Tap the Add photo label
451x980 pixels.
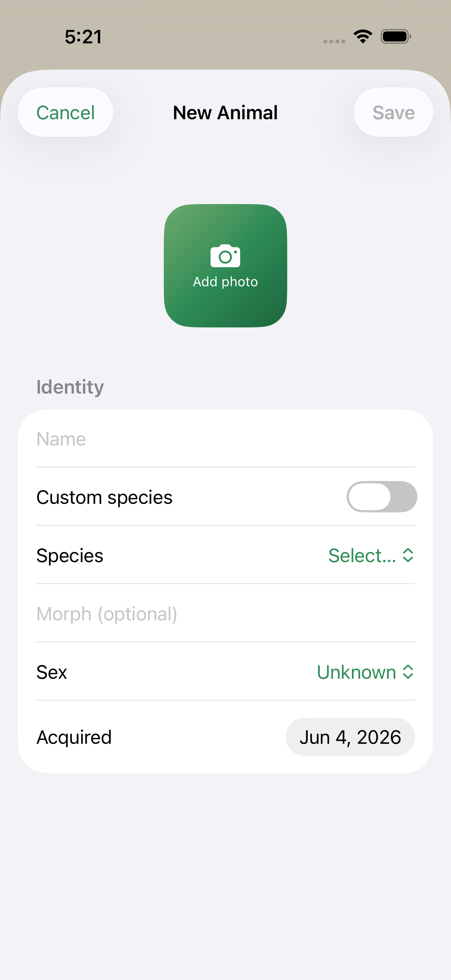[x=225, y=281]
